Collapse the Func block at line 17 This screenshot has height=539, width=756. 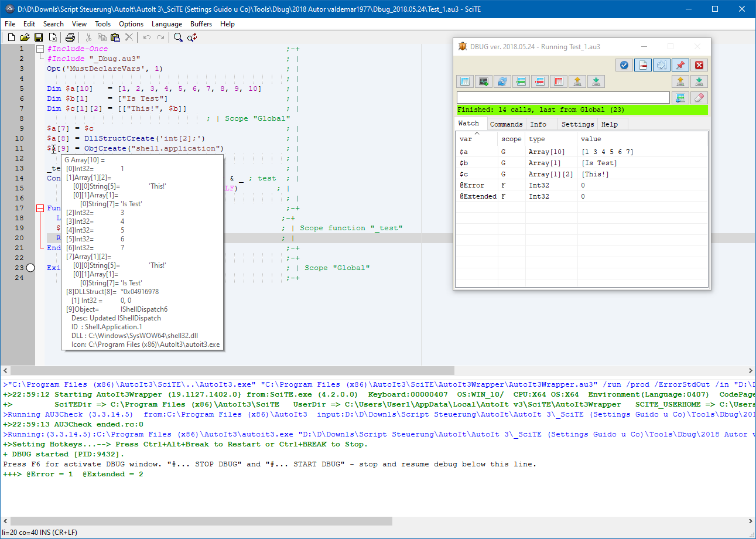[40, 208]
